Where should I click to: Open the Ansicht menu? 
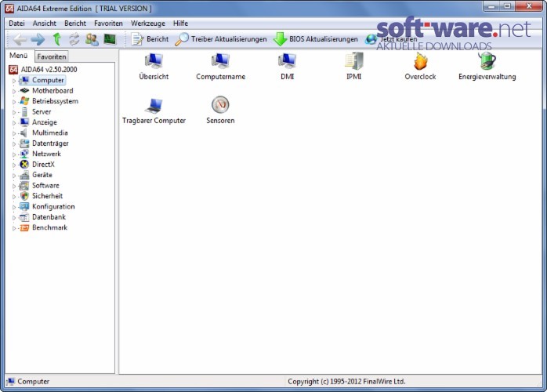45,24
